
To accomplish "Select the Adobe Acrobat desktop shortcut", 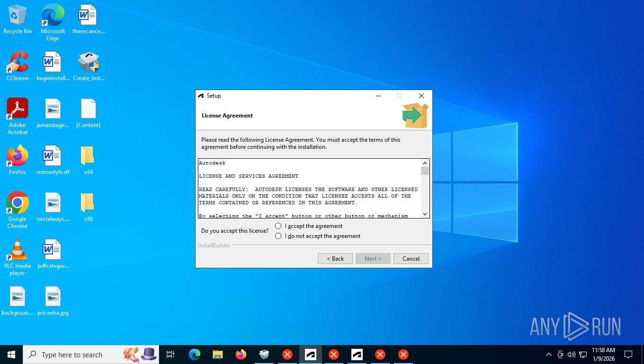I will (x=18, y=117).
